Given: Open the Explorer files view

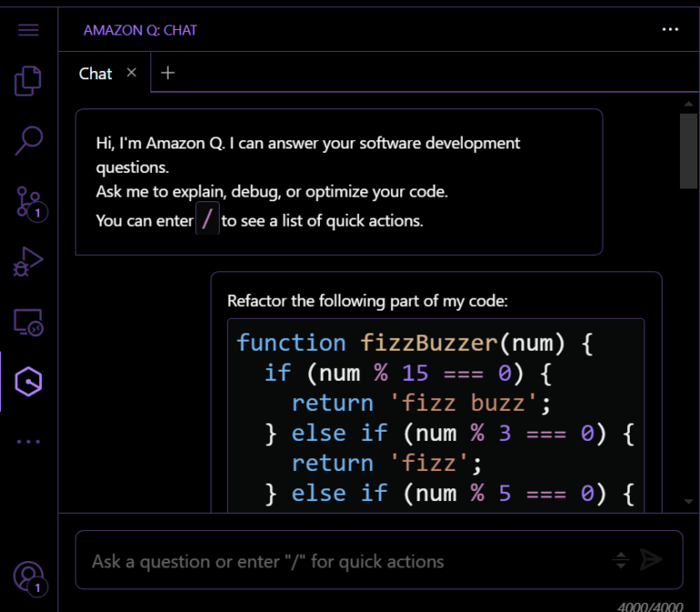Looking at the screenshot, I should pyautogui.click(x=28, y=81).
